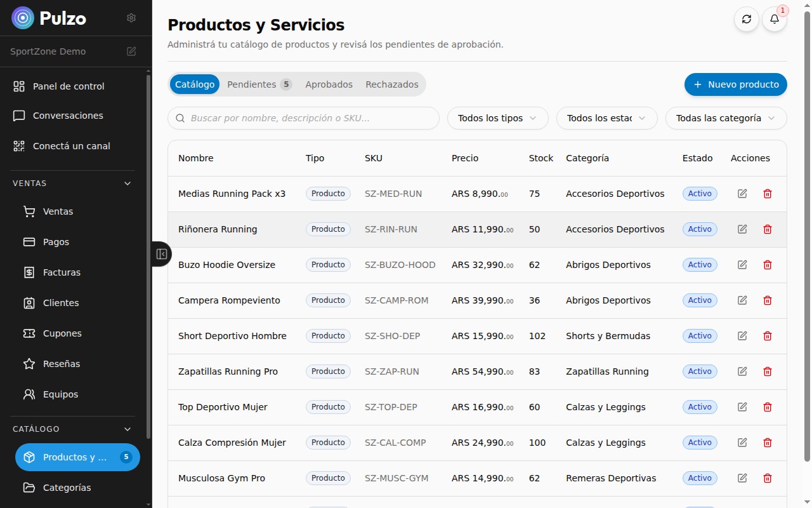This screenshot has width=812, height=508.
Task: Click the refresh icon in the header
Action: (747, 19)
